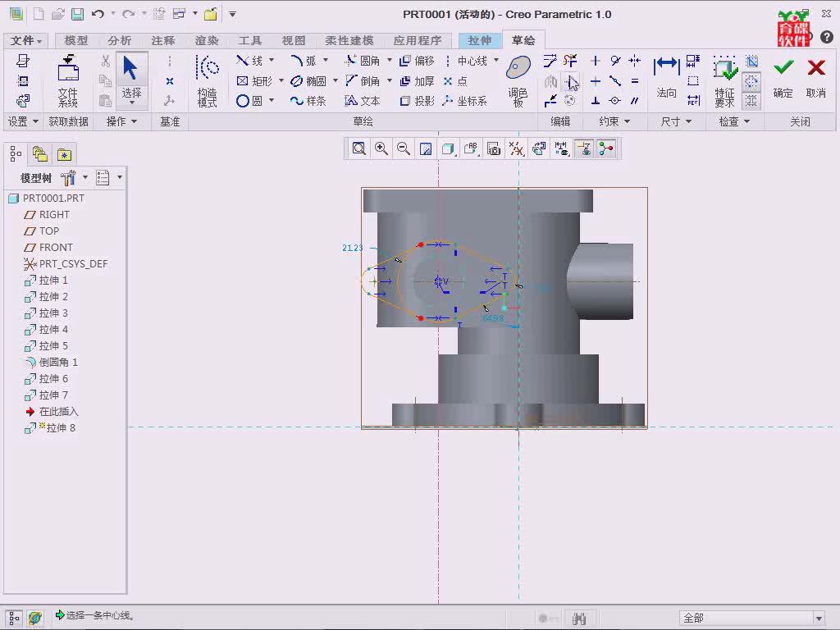Image resolution: width=840 pixels, height=630 pixels.
Task: Expand the 弧 arc dropdown arrow
Action: [325, 60]
